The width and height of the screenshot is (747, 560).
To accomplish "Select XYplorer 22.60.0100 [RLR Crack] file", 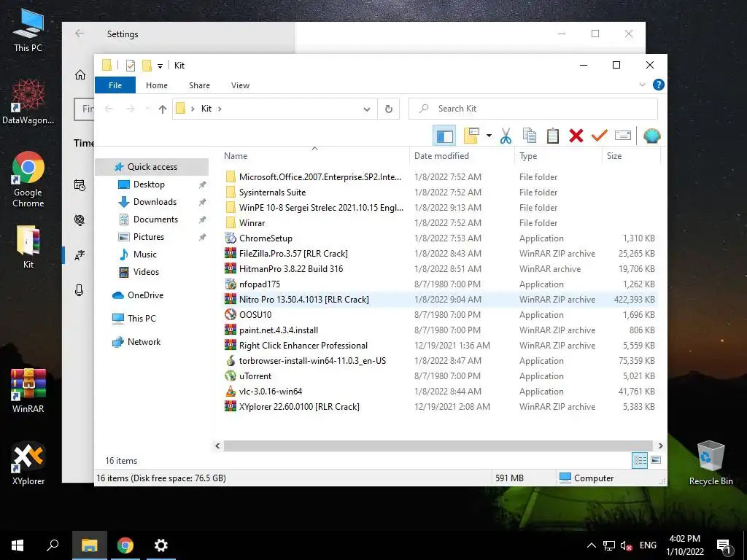I will pyautogui.click(x=299, y=407).
